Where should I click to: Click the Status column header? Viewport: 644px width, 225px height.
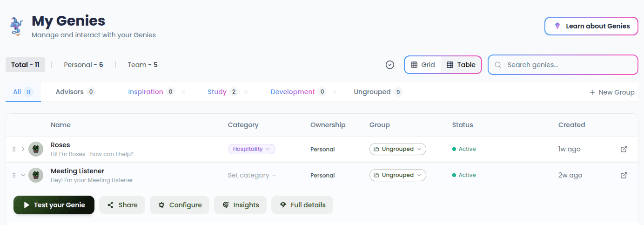tap(463, 125)
